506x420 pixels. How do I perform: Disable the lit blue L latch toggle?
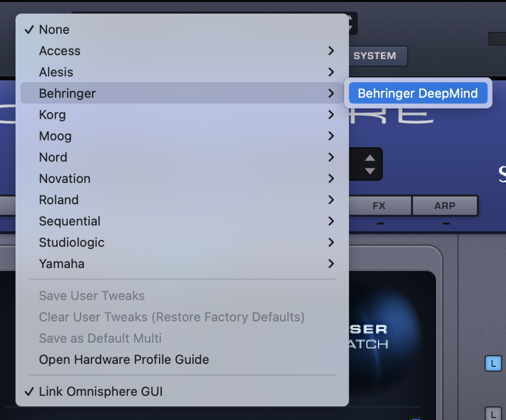click(x=493, y=363)
